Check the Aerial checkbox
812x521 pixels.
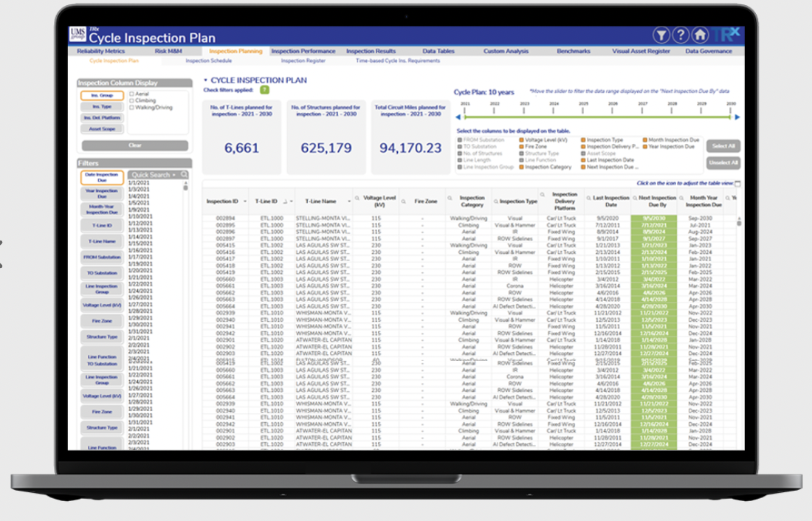pos(131,94)
